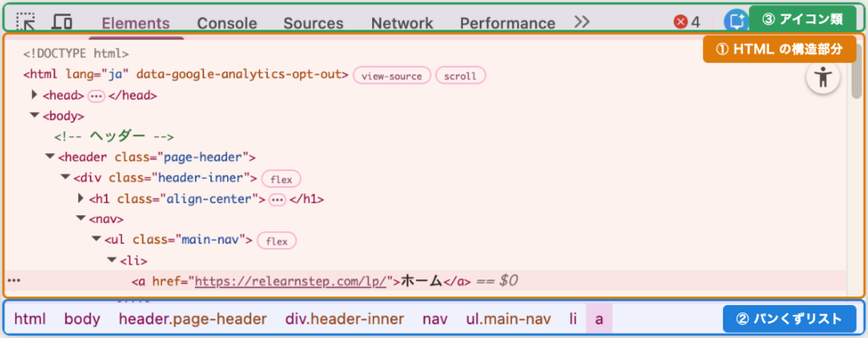The image size is (868, 338).
Task: Click the ホーム anchor text
Action: (x=421, y=281)
